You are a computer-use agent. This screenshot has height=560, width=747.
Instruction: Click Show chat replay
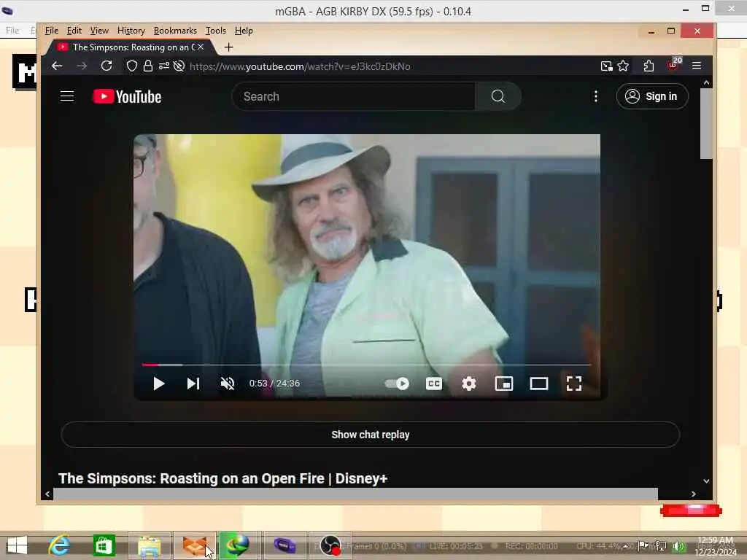pos(370,435)
